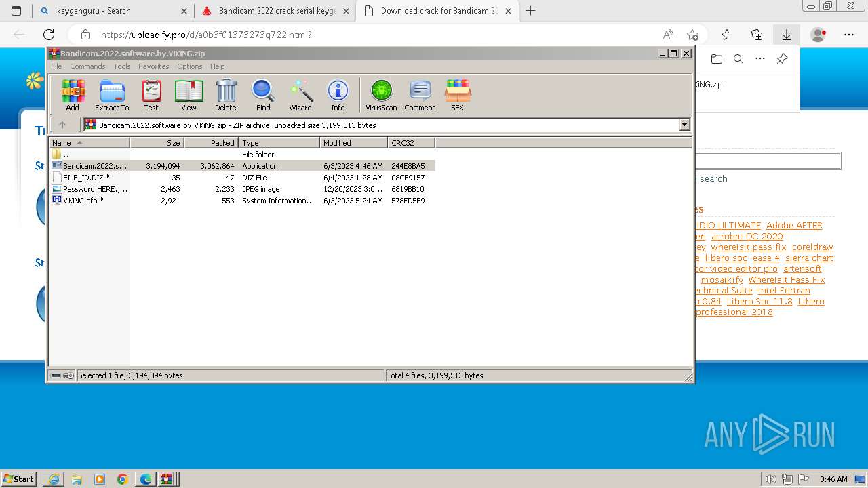Run the Test archive tool
This screenshot has width=868, height=488.
151,95
